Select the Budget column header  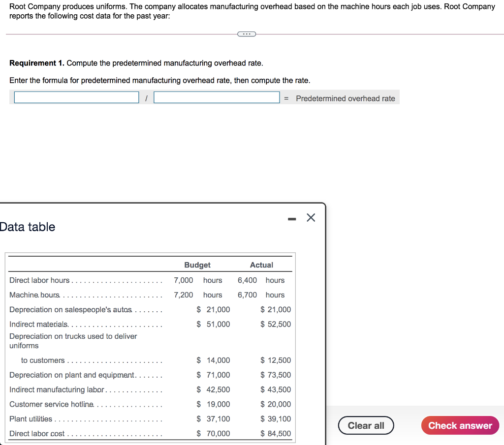[197, 265]
